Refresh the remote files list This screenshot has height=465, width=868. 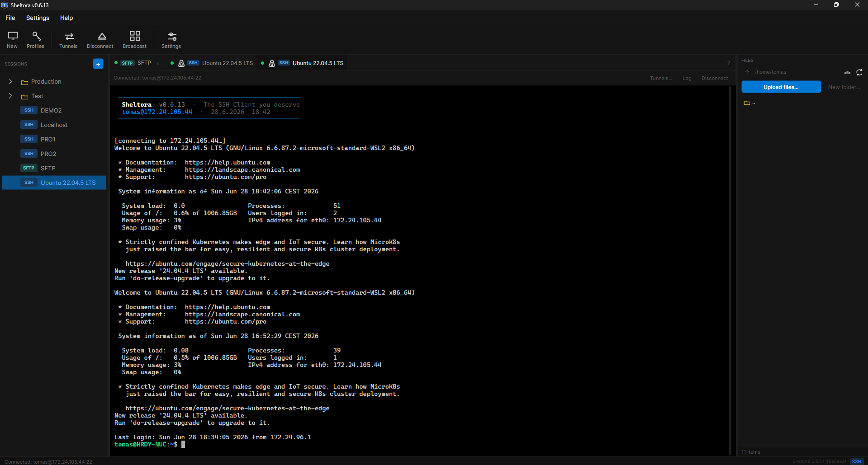(859, 72)
